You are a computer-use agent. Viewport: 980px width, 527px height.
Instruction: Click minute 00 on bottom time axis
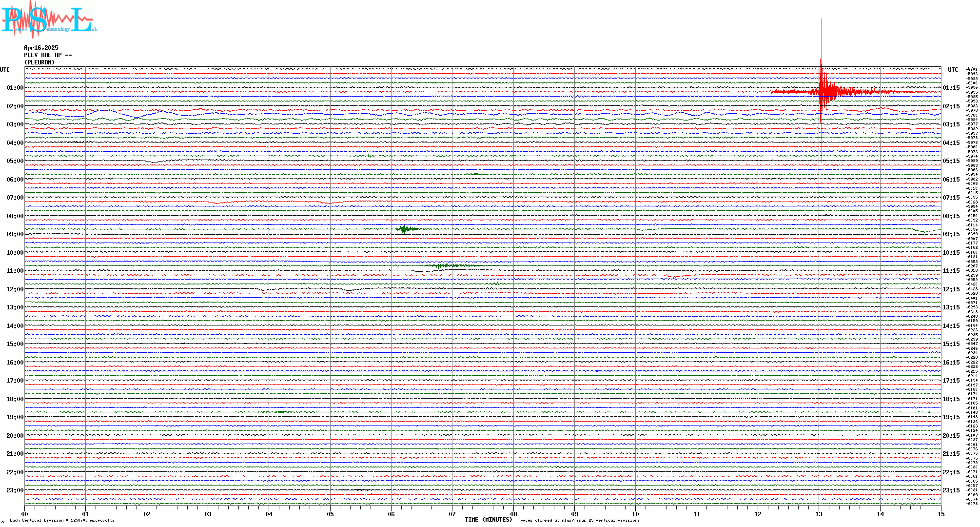click(x=24, y=514)
